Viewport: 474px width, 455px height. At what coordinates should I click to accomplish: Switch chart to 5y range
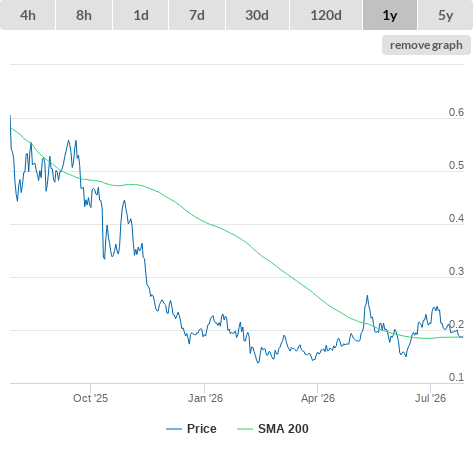(x=445, y=15)
